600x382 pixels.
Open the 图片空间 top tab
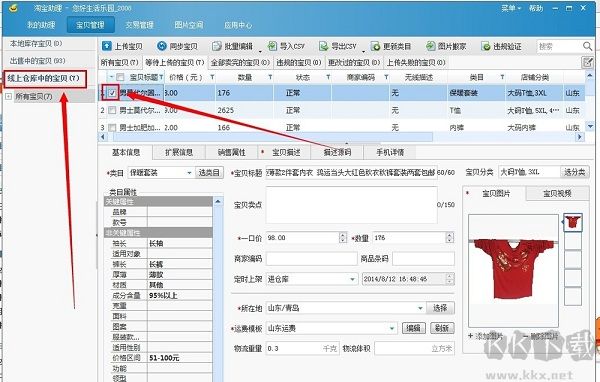(x=189, y=25)
